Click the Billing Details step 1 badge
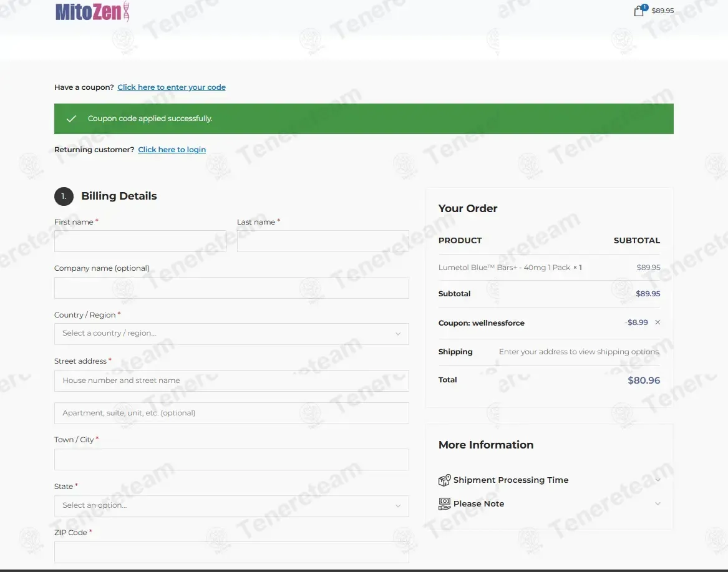The image size is (728, 572). (x=64, y=196)
